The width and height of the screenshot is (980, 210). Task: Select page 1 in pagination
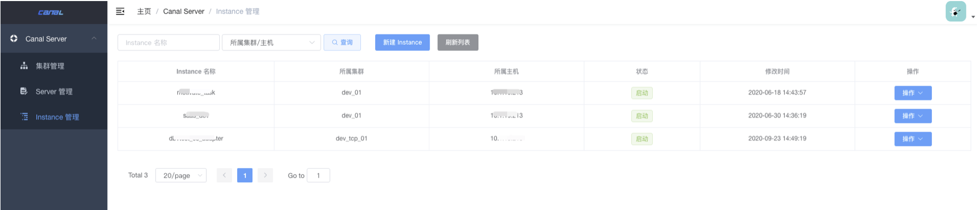pyautogui.click(x=244, y=175)
